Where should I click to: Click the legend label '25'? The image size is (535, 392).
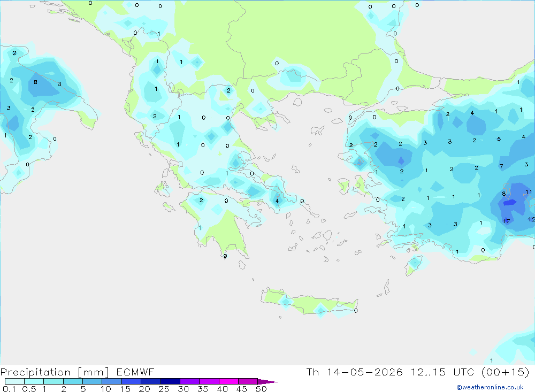164,389
